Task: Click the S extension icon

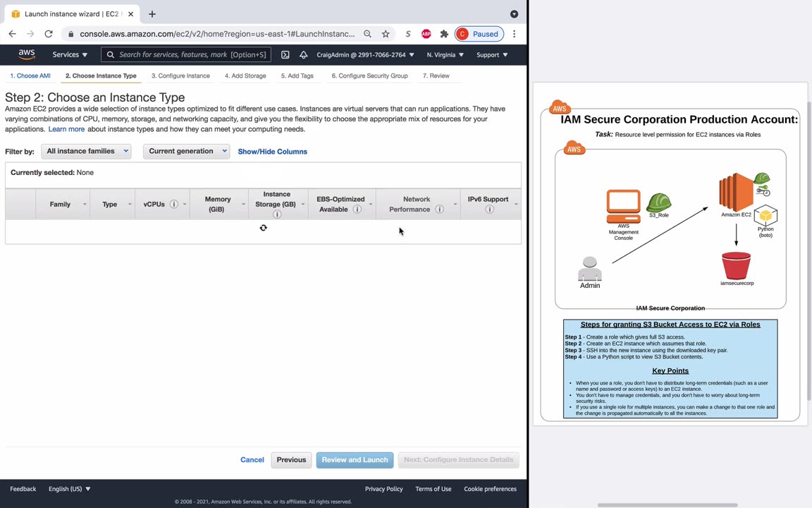Action: tap(408, 34)
